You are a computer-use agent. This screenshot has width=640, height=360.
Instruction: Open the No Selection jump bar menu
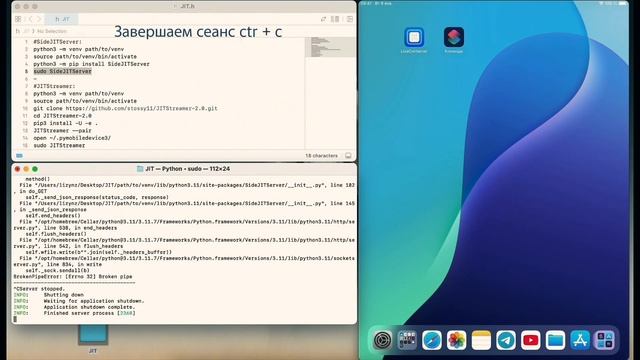pyautogui.click(x=52, y=31)
